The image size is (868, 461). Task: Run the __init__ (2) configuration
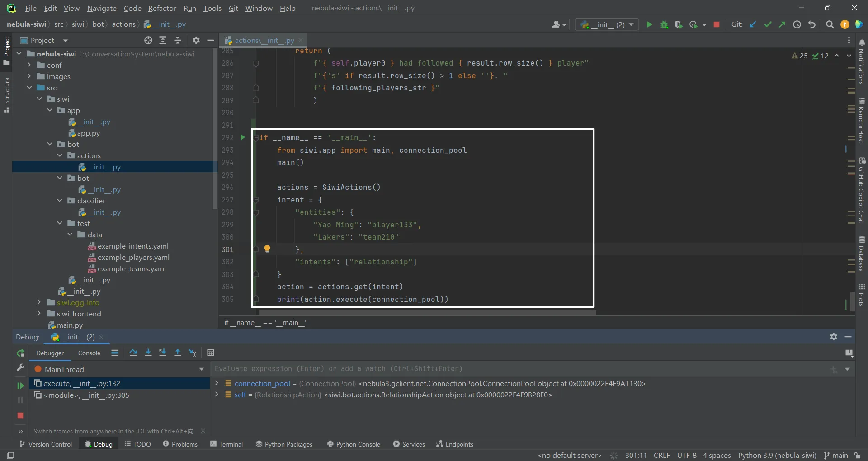point(649,24)
